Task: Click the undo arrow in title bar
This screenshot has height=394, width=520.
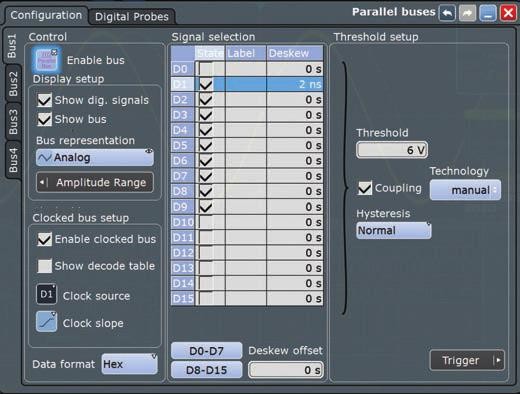Action: (x=447, y=13)
